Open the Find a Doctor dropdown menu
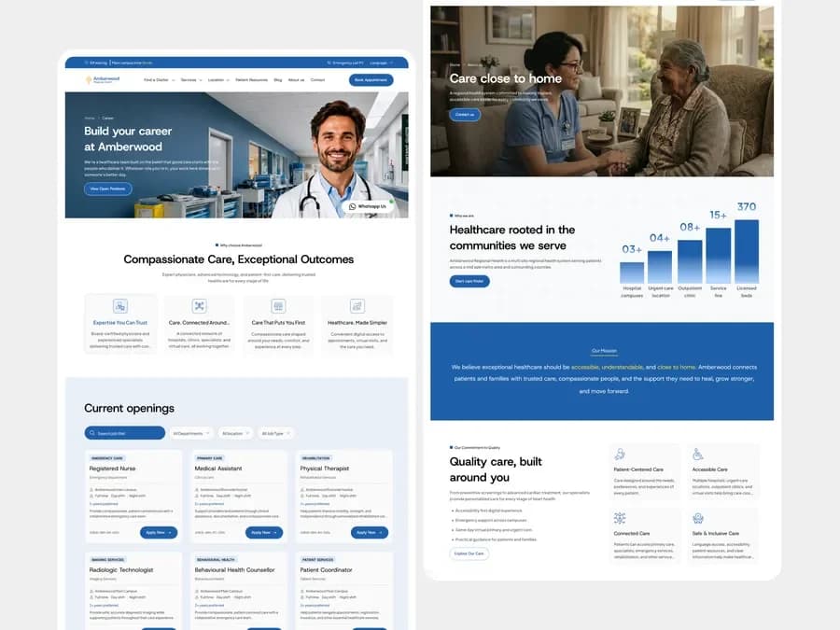The width and height of the screenshot is (840, 630). [159, 80]
